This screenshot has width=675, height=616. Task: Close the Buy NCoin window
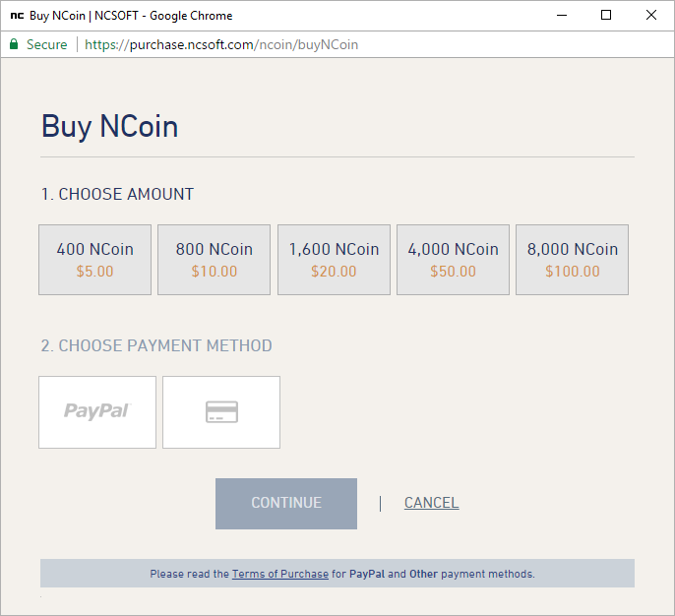(650, 16)
